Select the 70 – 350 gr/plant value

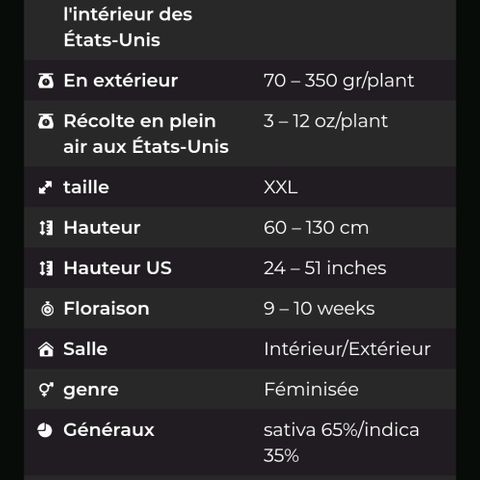[339, 81]
